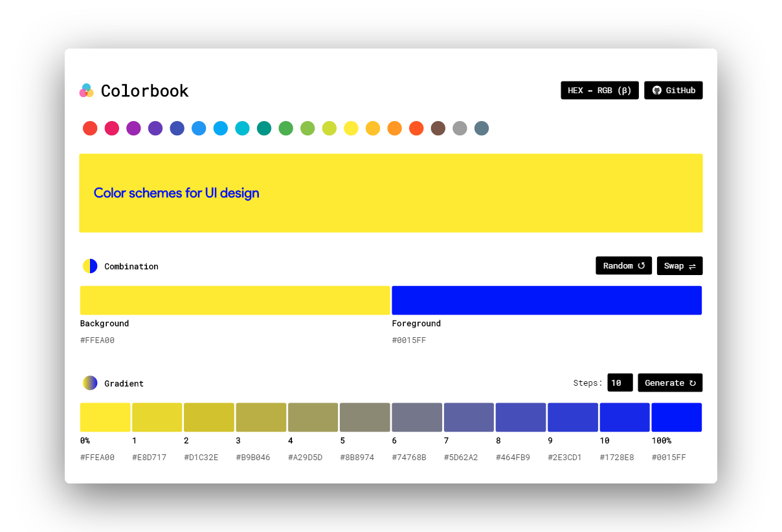Copy gradient hex #2E3CD1
Screen dimensions: 782x532
(x=565, y=458)
